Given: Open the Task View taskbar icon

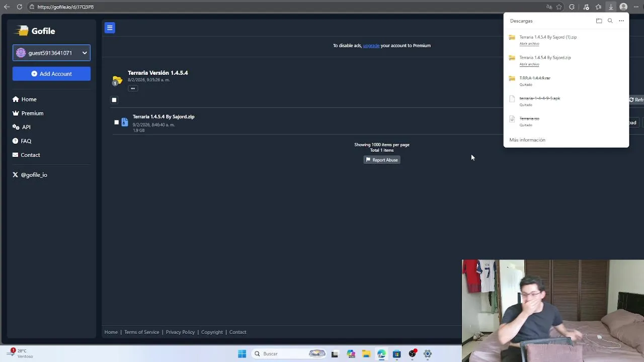Looking at the screenshot, I should point(335,354).
